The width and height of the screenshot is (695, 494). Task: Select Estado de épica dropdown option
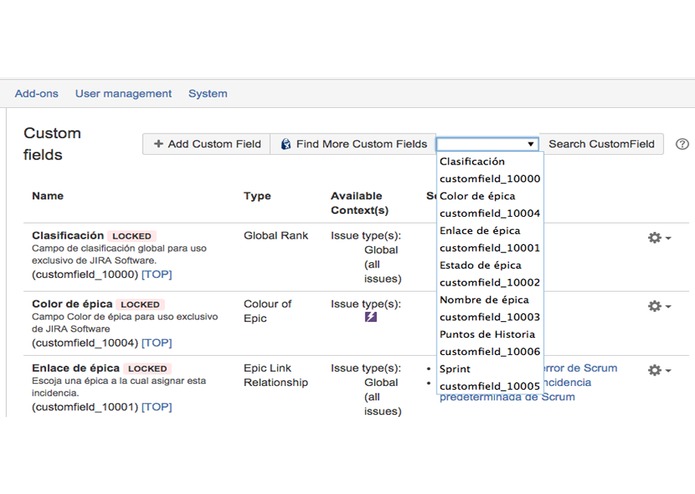tap(490, 265)
